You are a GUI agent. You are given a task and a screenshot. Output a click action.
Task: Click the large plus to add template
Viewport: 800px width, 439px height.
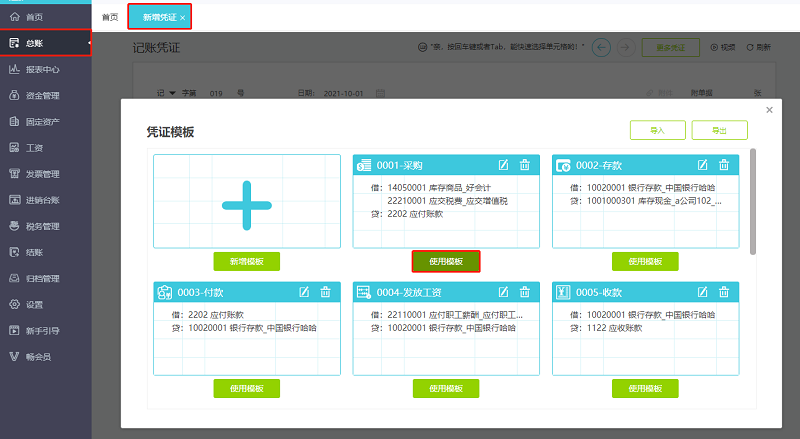click(x=246, y=204)
